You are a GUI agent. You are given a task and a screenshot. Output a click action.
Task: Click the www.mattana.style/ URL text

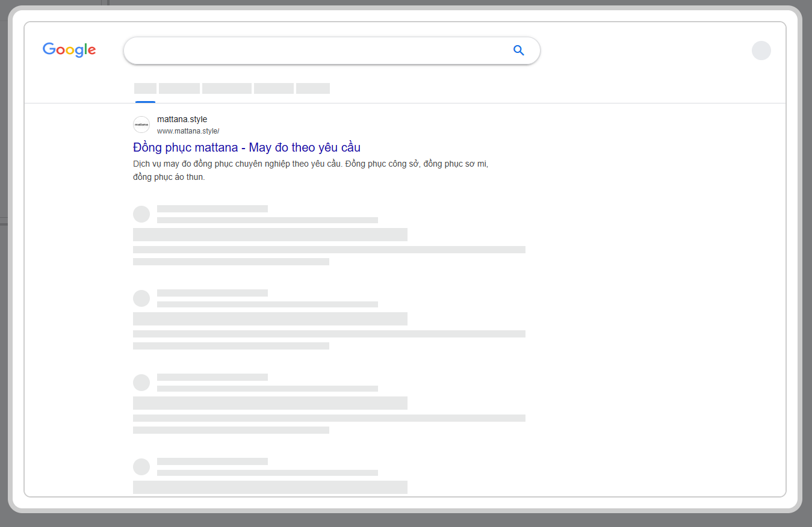188,131
